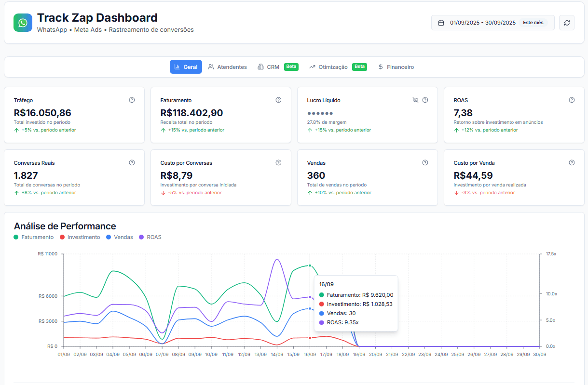The height and width of the screenshot is (385, 588).
Task: Open the Faturamento card help icon
Action: tap(278, 100)
